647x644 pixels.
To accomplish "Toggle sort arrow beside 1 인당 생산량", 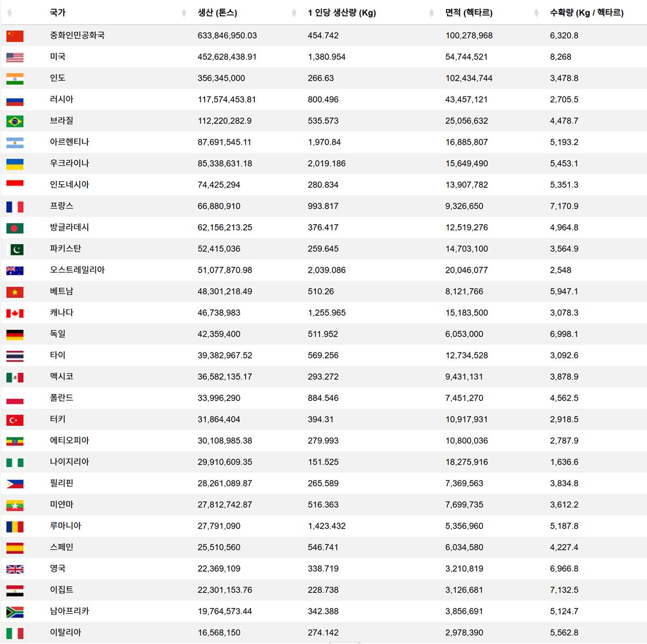I will pyautogui.click(x=294, y=13).
